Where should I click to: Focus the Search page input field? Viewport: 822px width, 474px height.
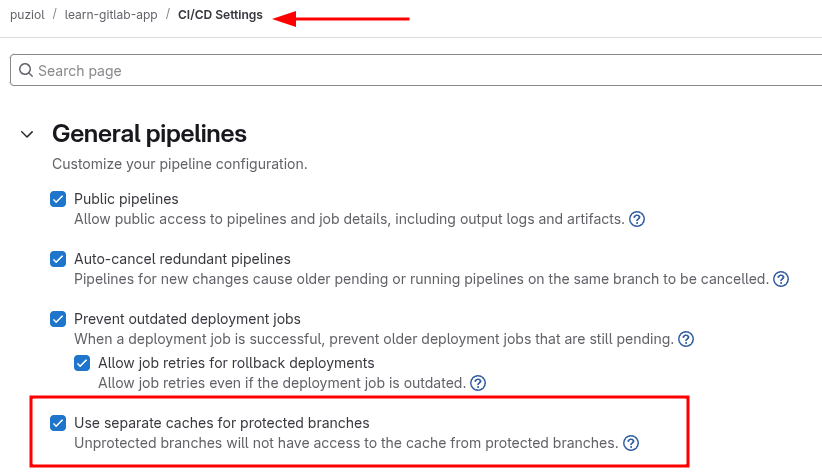coord(420,71)
